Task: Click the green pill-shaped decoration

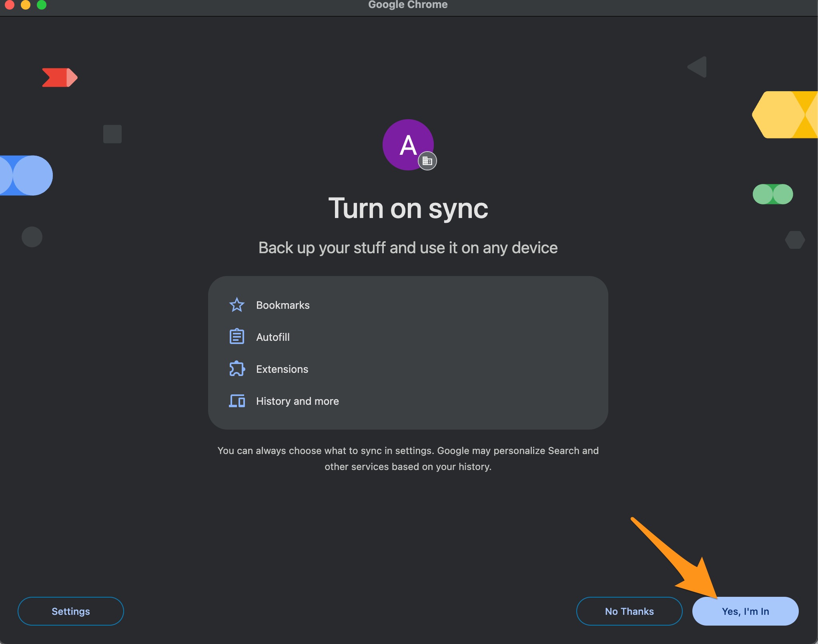Action: [x=772, y=194]
